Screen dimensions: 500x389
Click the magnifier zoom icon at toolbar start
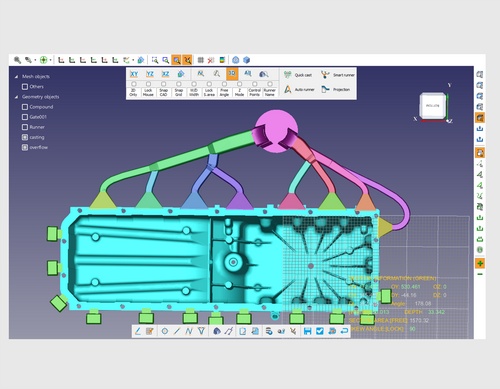pyautogui.click(x=17, y=60)
